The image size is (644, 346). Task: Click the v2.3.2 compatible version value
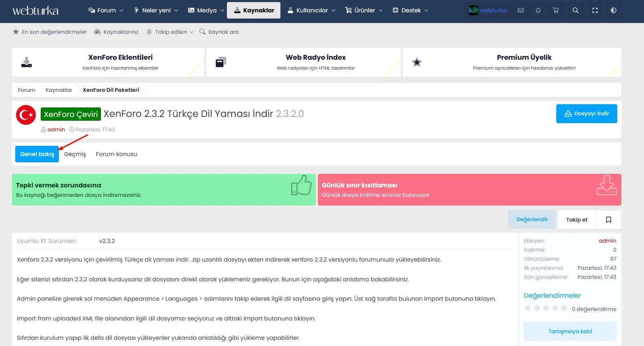107,241
